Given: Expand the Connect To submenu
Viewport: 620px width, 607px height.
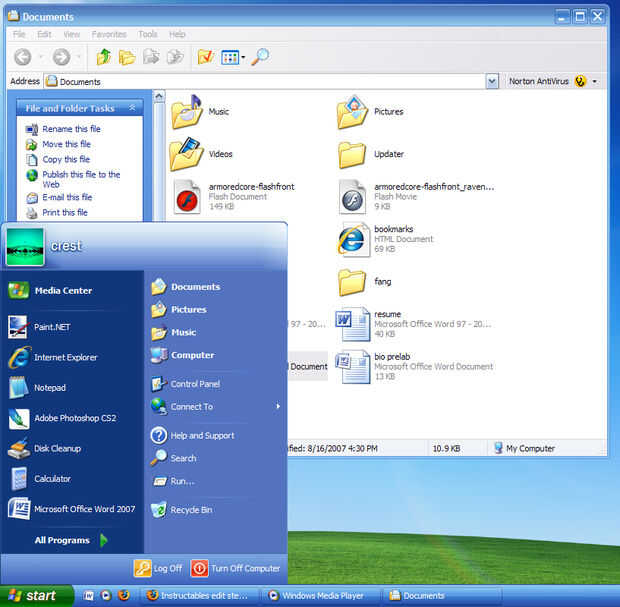Looking at the screenshot, I should pyautogui.click(x=278, y=407).
